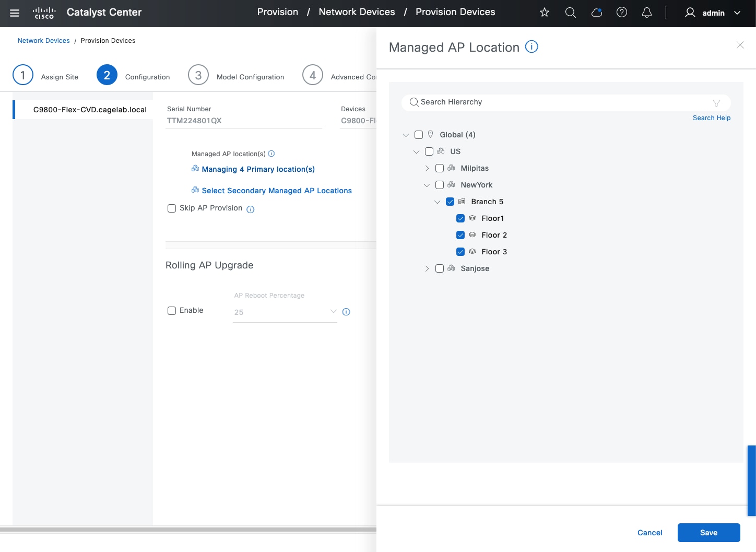Viewport: 756px width, 552px height.
Task: Click the Save button
Action: point(708,533)
